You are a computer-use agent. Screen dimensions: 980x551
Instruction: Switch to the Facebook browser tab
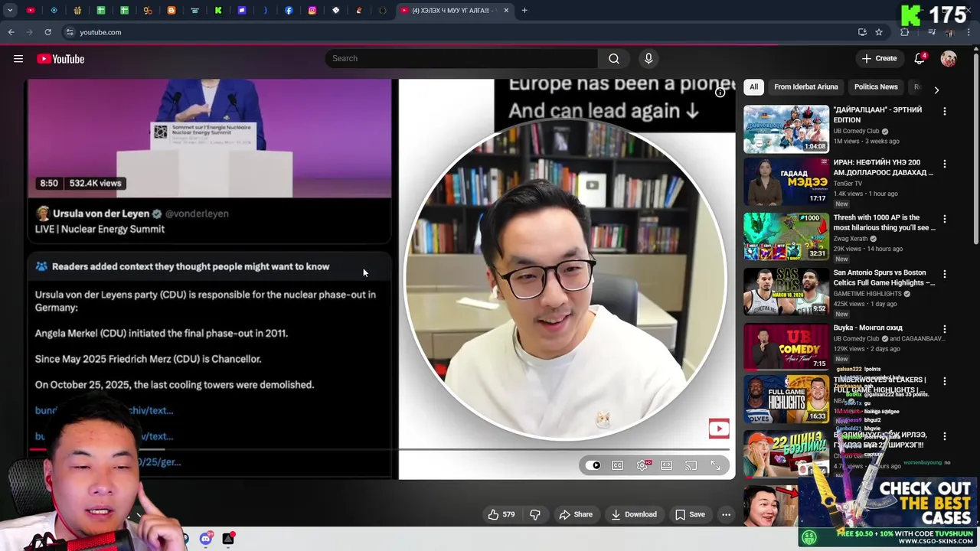point(289,11)
